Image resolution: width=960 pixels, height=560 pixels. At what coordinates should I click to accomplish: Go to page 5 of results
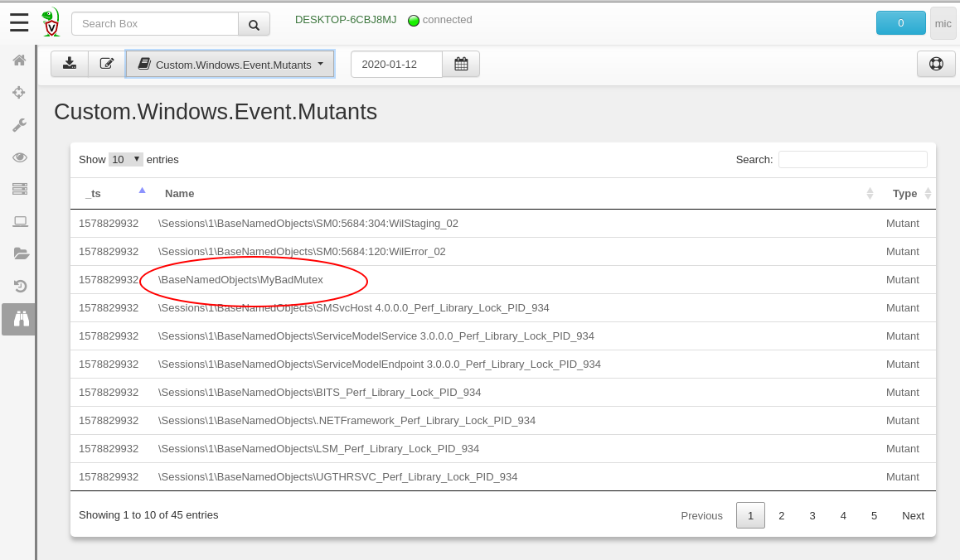874,515
